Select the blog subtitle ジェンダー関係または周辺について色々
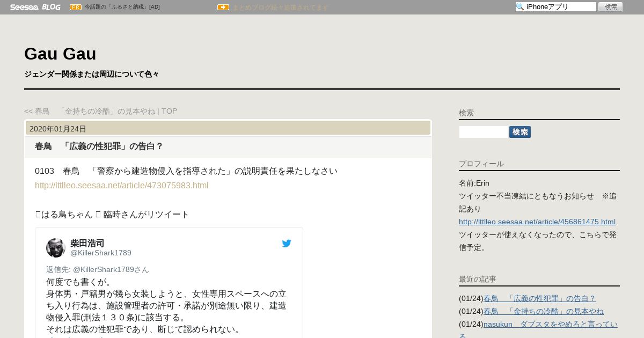This screenshot has height=338, width=644. 92,74
